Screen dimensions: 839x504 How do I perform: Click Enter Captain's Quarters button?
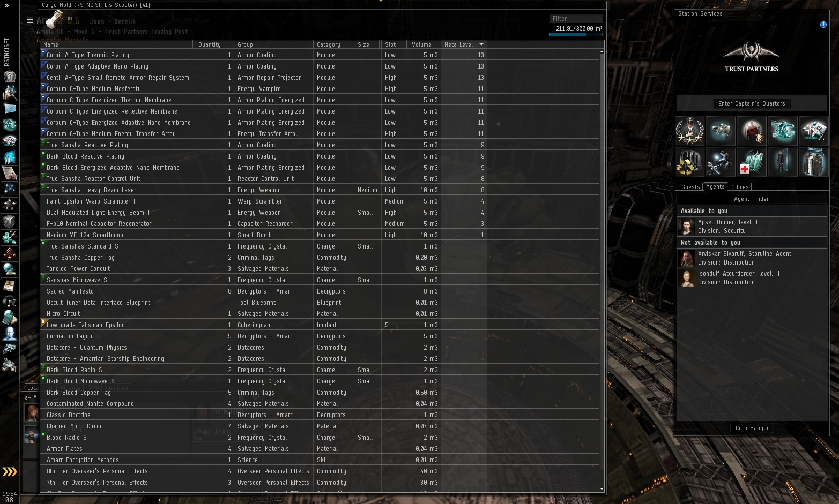pyautogui.click(x=752, y=103)
